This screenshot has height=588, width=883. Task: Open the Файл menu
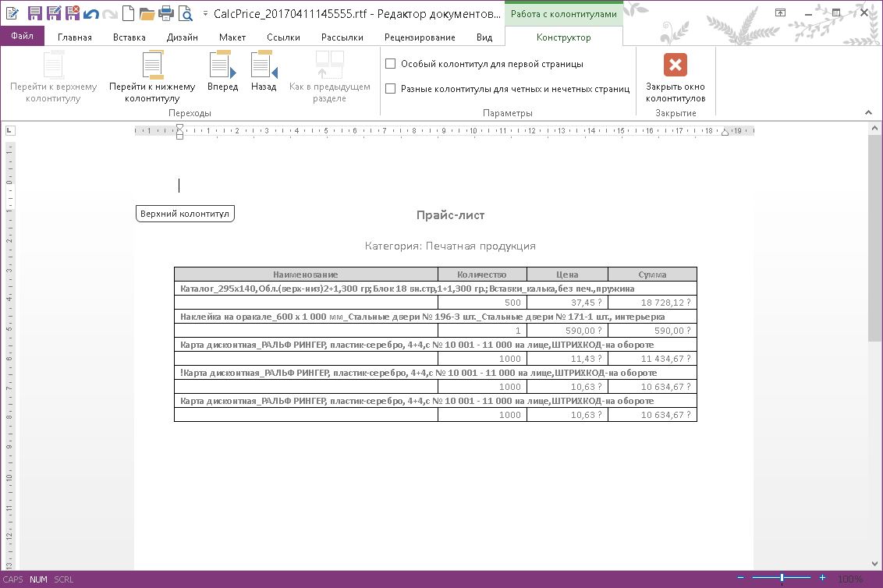tap(22, 36)
